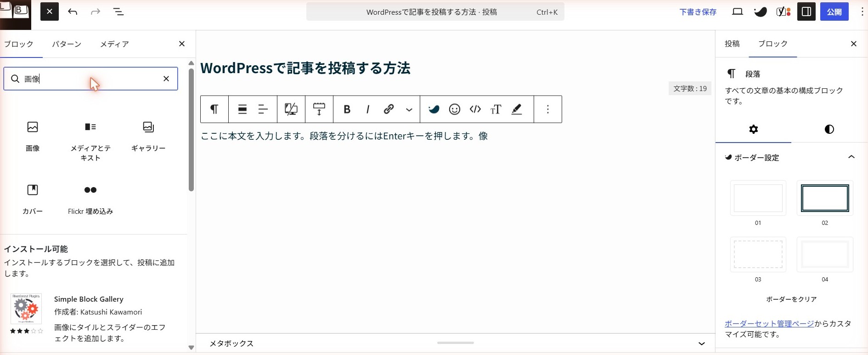Click the paragraph block type icon
868x355 pixels.
coord(214,109)
